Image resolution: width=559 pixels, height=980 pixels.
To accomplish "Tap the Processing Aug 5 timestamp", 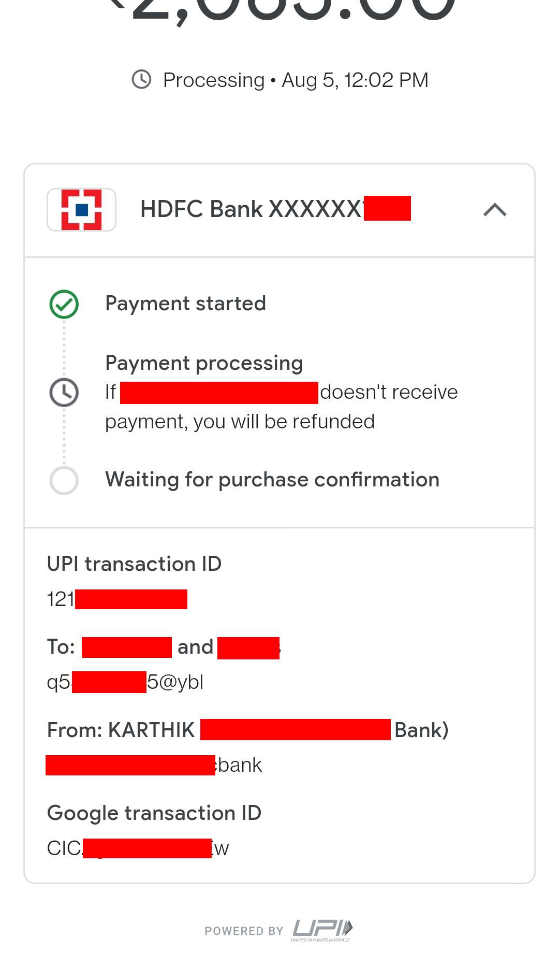I will (x=295, y=80).
